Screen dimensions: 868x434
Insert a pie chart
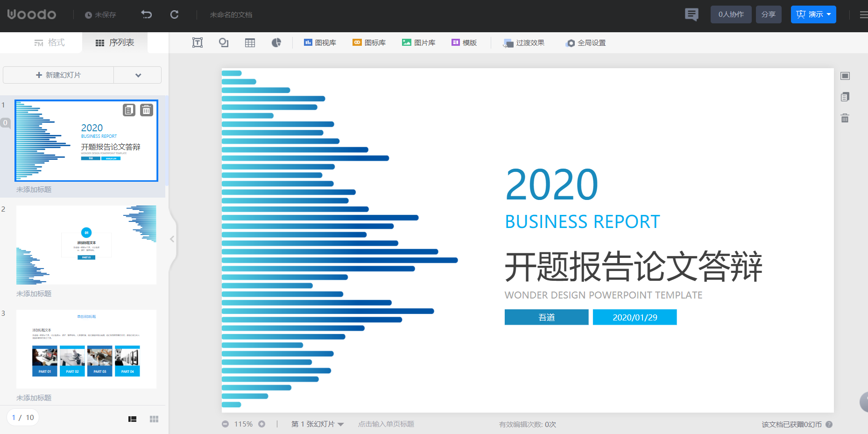coord(276,43)
